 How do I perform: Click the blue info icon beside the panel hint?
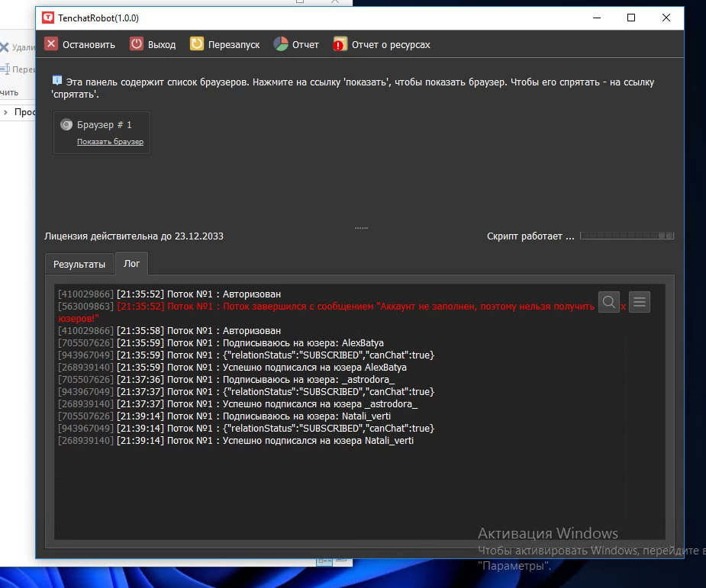click(57, 81)
